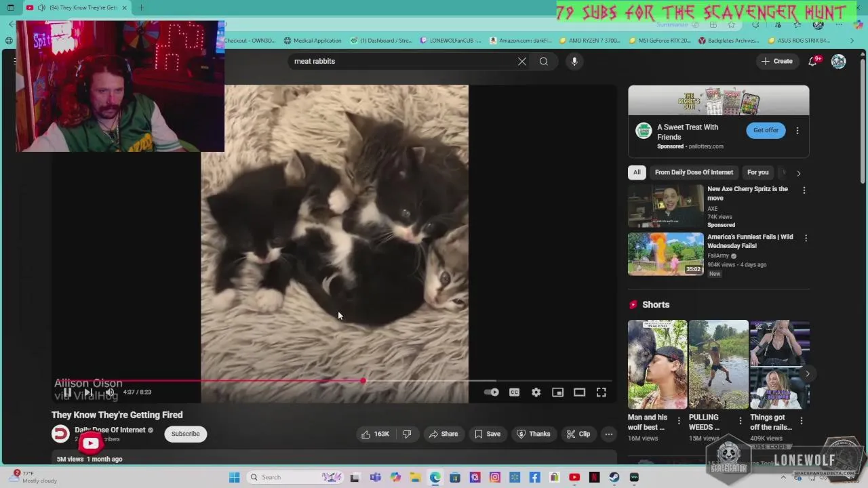Image resolution: width=868 pixels, height=488 pixels.
Task: Open YouTube notifications bell
Action: pos(813,61)
